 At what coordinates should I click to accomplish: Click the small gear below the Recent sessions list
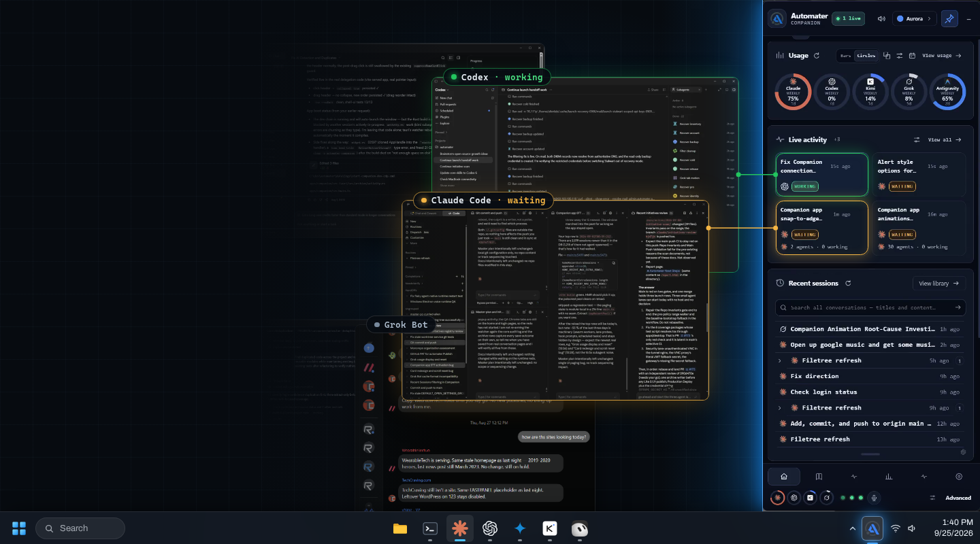963,452
